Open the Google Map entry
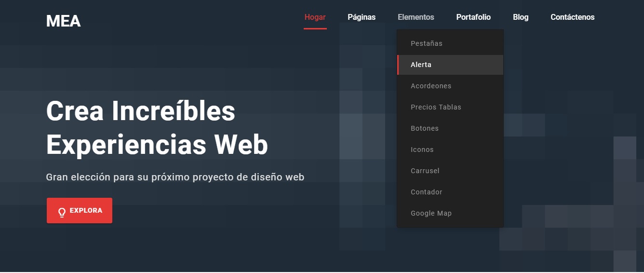Viewport: 644px width, 273px height. pos(431,213)
